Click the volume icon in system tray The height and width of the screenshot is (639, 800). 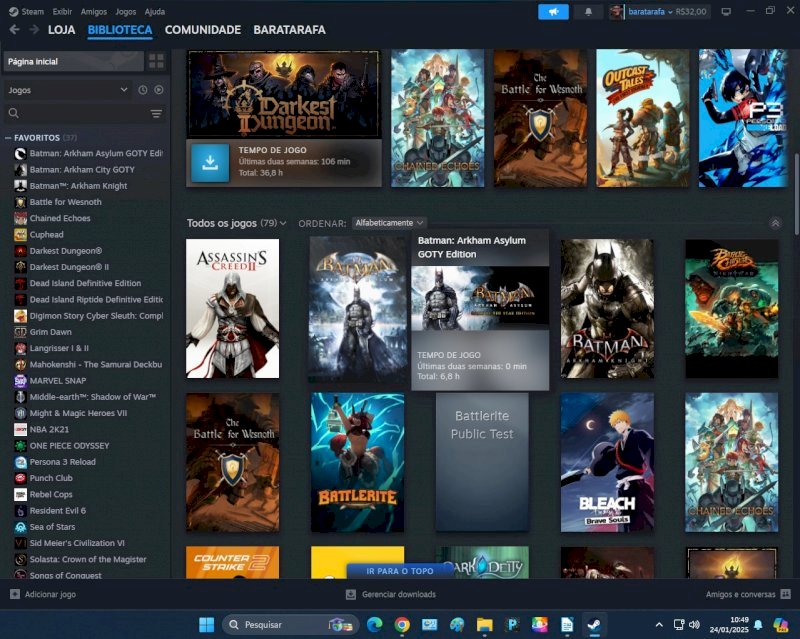[x=694, y=624]
